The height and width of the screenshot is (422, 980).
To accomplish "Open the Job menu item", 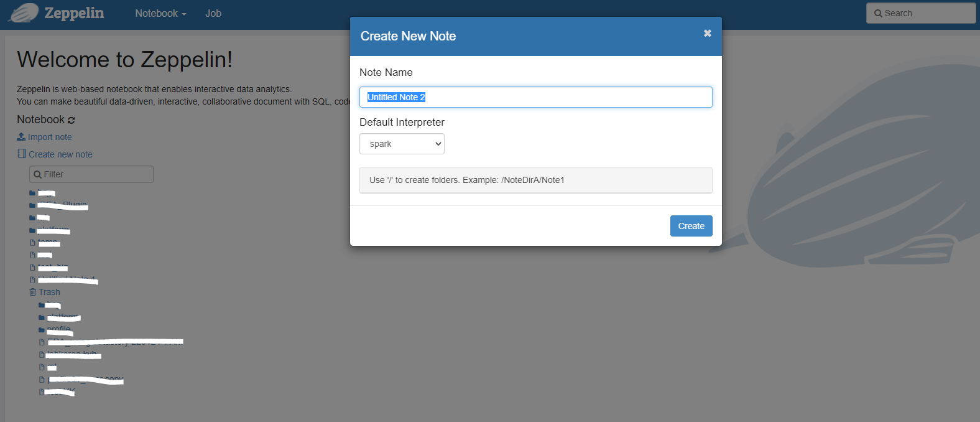I will coord(213,13).
